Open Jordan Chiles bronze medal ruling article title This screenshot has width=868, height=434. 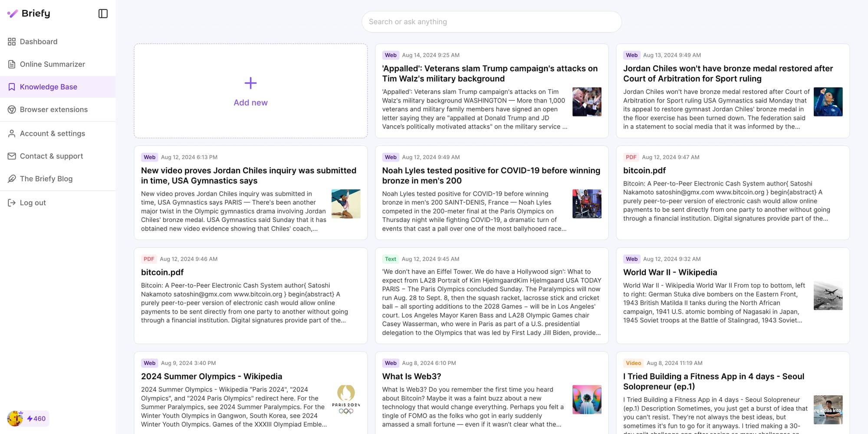click(x=728, y=73)
